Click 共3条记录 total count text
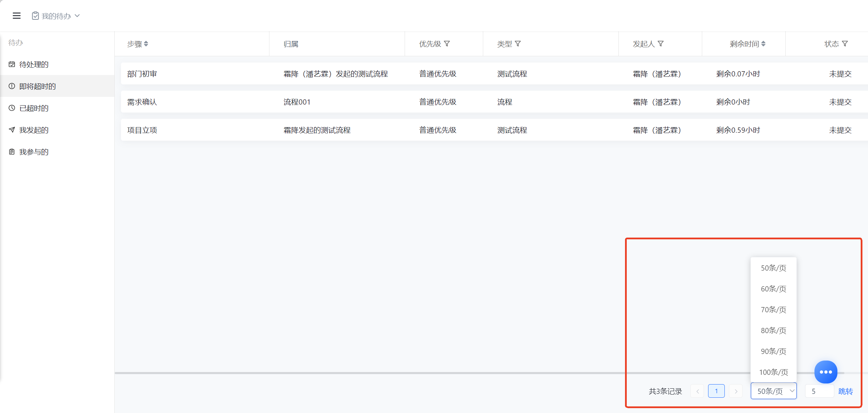The width and height of the screenshot is (868, 413). pos(665,391)
